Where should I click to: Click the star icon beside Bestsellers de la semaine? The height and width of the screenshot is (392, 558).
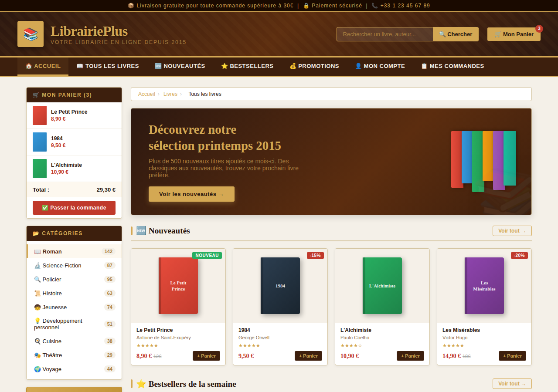pyautogui.click(x=140, y=384)
